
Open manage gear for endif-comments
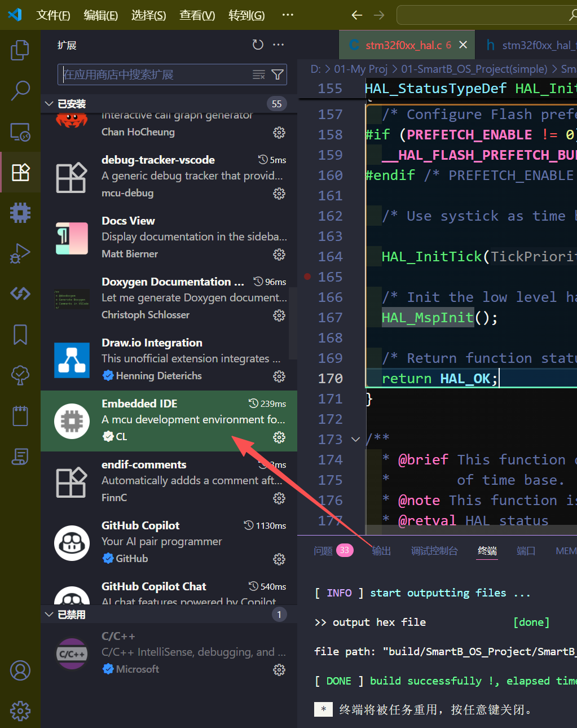pyautogui.click(x=279, y=498)
